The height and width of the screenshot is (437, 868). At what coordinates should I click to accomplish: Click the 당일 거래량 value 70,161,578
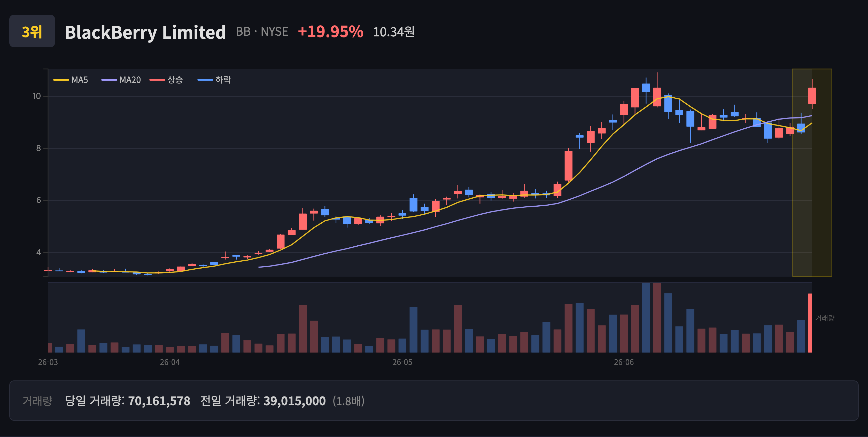coord(159,401)
